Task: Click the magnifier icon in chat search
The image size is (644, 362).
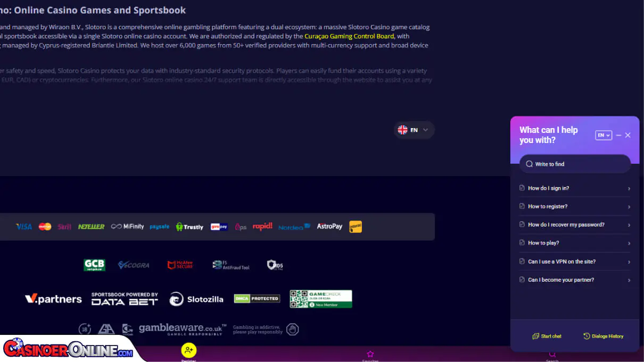Action: click(529, 164)
